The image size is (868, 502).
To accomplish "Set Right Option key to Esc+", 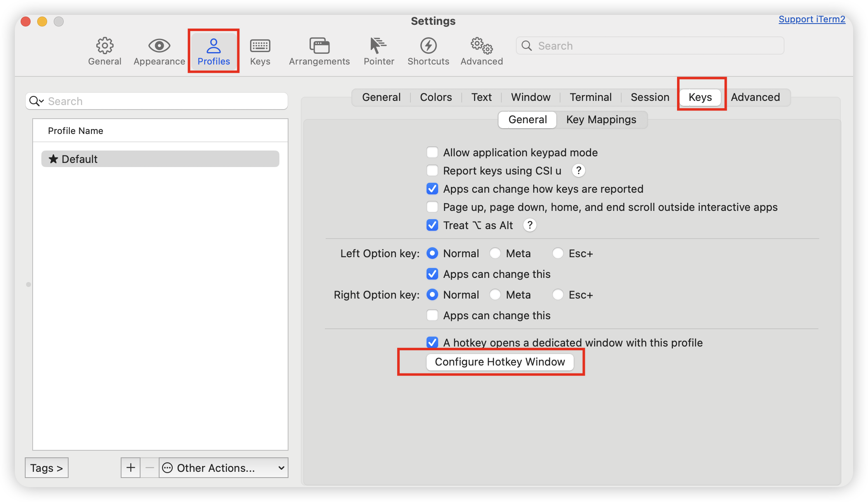I will pyautogui.click(x=558, y=295).
